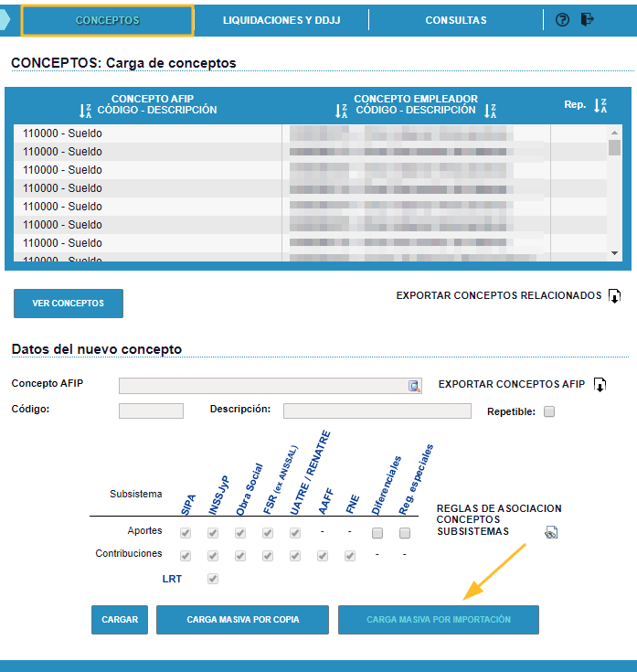Click Exportar Conceptos AFIP download icon
637x672 pixels.
pyautogui.click(x=600, y=385)
